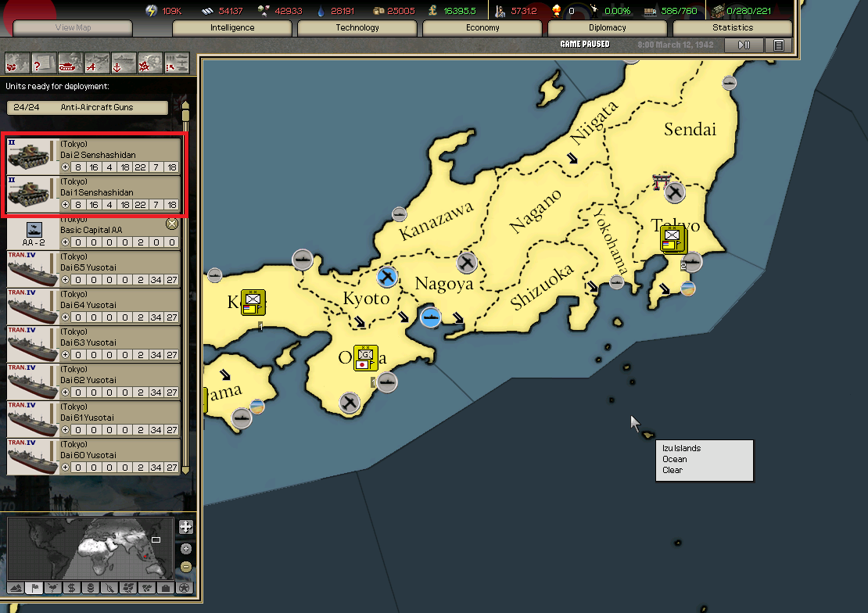This screenshot has width=868, height=613.
Task: Select the blue submarine icon near Nagoya
Action: click(431, 317)
